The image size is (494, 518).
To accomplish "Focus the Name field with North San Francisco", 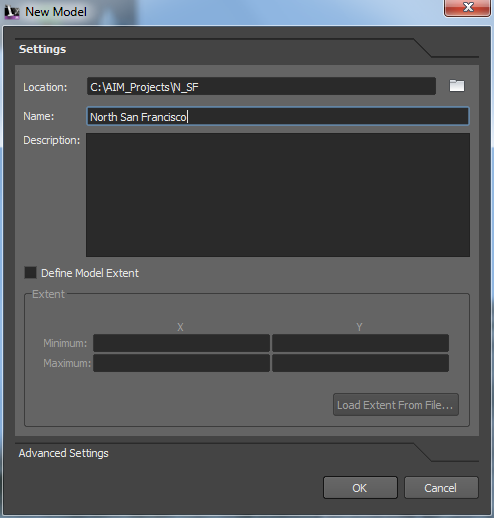I will click(278, 116).
